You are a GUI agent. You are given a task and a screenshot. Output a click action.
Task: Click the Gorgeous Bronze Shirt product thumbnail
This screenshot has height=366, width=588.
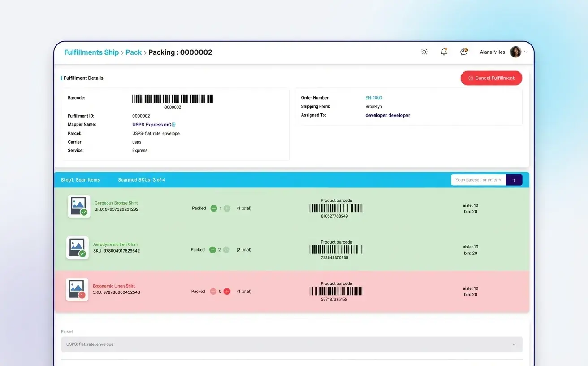coord(79,206)
